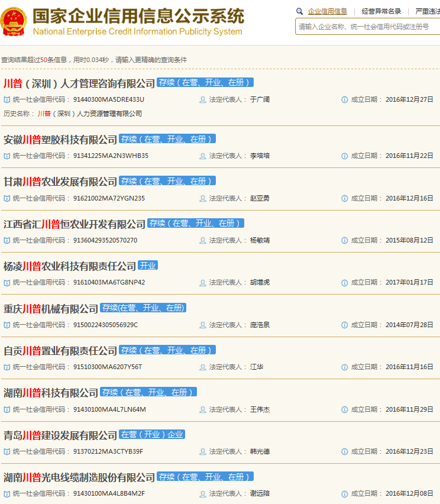Open 湖南川普科技有限公司 company link

point(50,393)
